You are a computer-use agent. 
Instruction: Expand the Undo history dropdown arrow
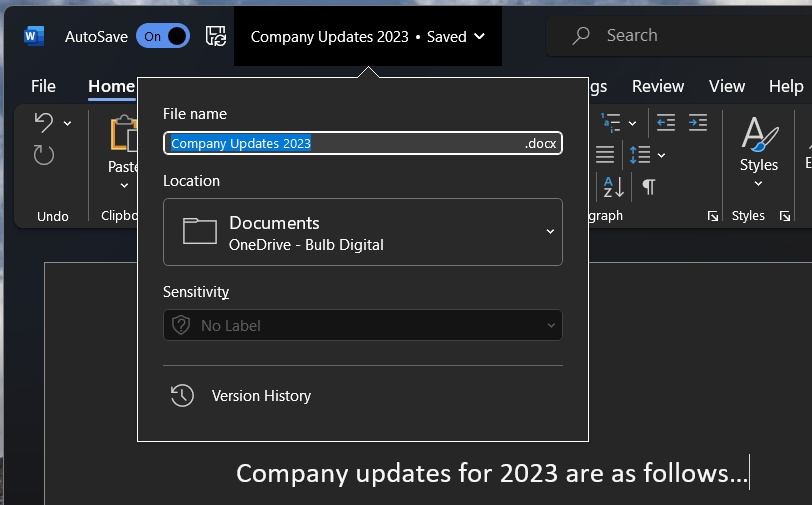(x=67, y=123)
